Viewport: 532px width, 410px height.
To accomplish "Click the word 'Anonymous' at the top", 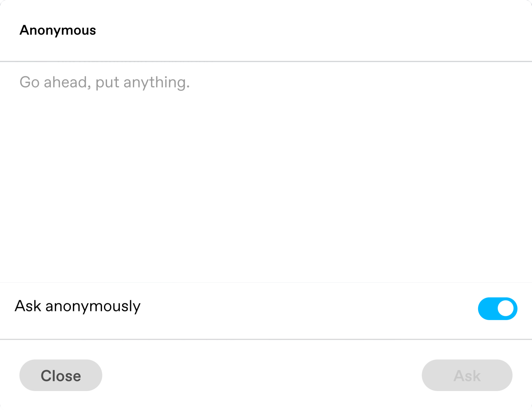I will 58,30.
